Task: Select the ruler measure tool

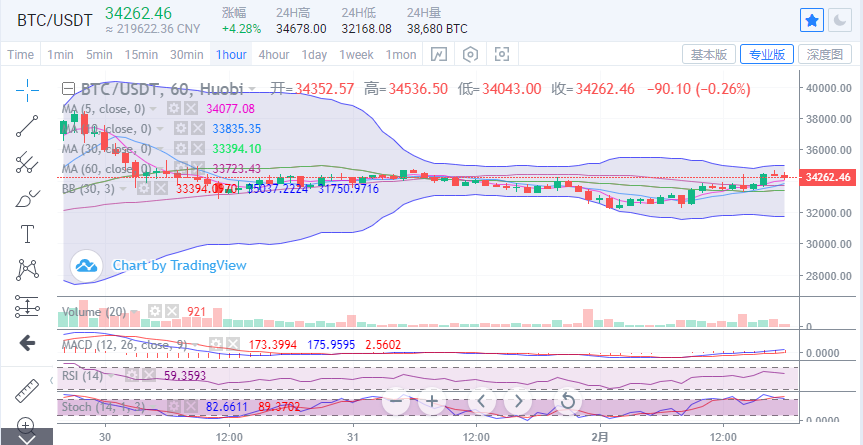Action: [x=26, y=391]
